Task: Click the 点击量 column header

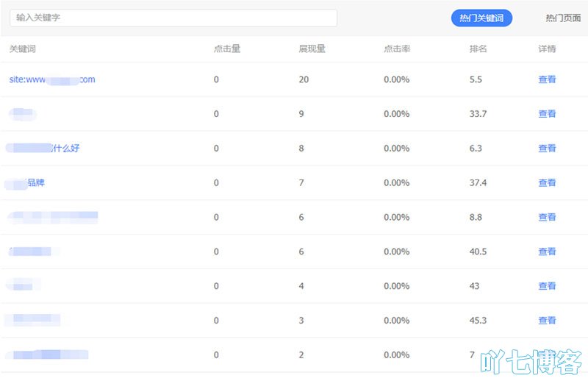Action: pos(227,49)
